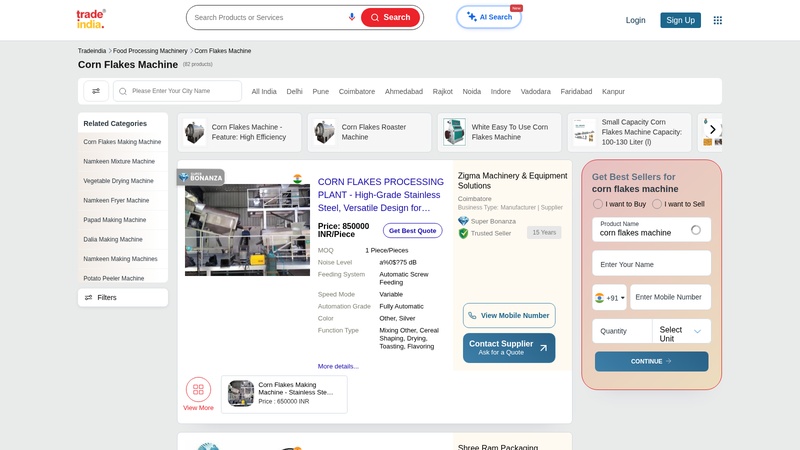Screen dimensions: 800x450
Task: Open the corn flakes processing plant photo
Action: pos(247,230)
